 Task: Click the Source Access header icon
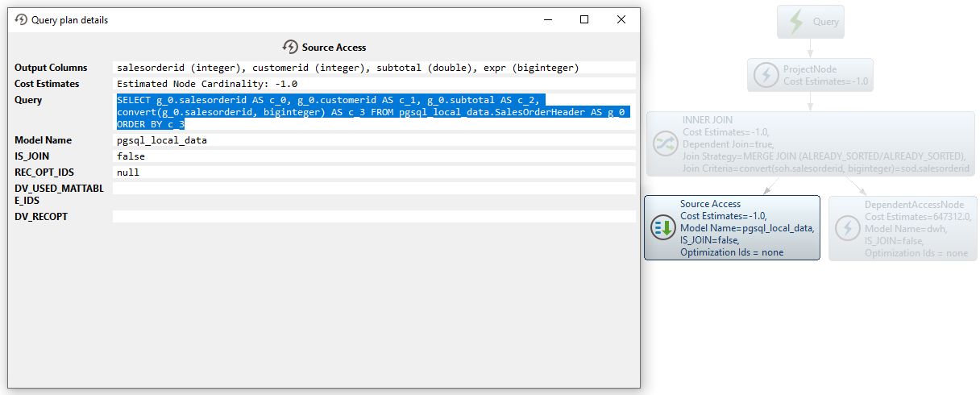click(x=290, y=47)
